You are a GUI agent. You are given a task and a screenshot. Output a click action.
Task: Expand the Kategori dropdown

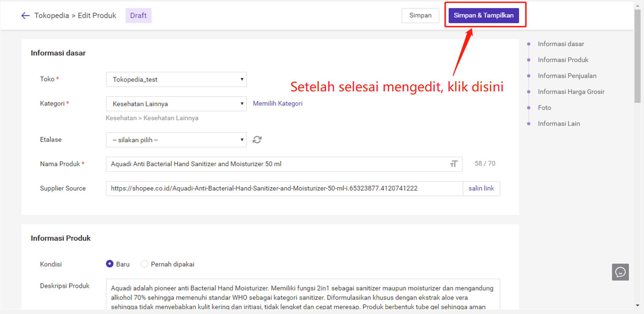point(176,104)
